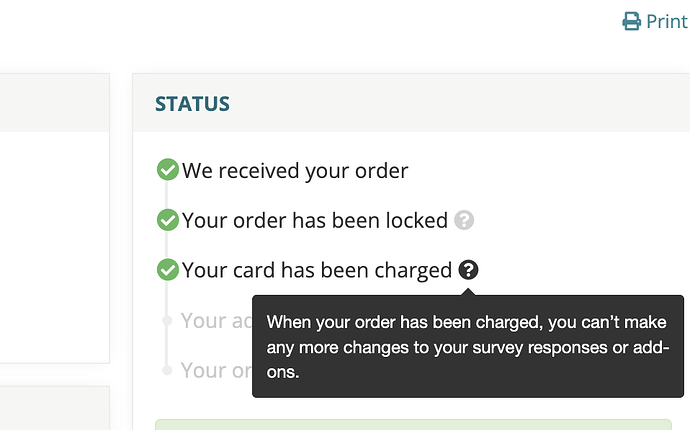Click the printer icon
690x430 pixels.
[631, 21]
